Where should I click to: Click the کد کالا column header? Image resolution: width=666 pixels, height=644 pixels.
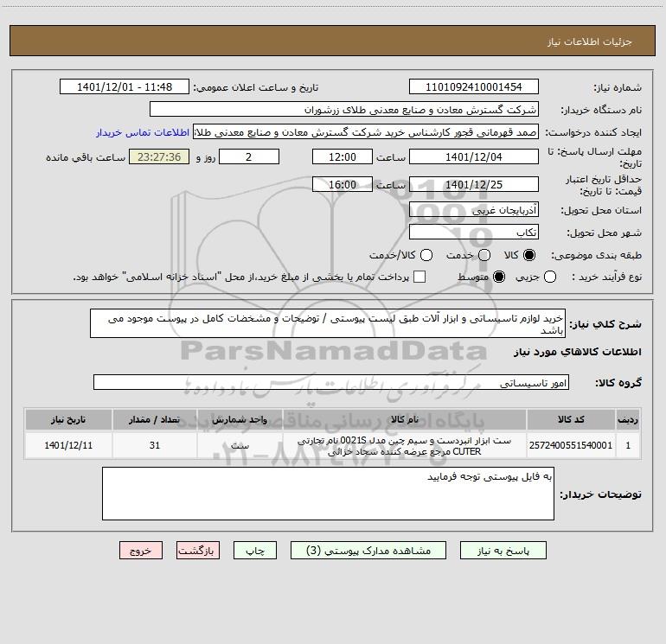(571, 420)
